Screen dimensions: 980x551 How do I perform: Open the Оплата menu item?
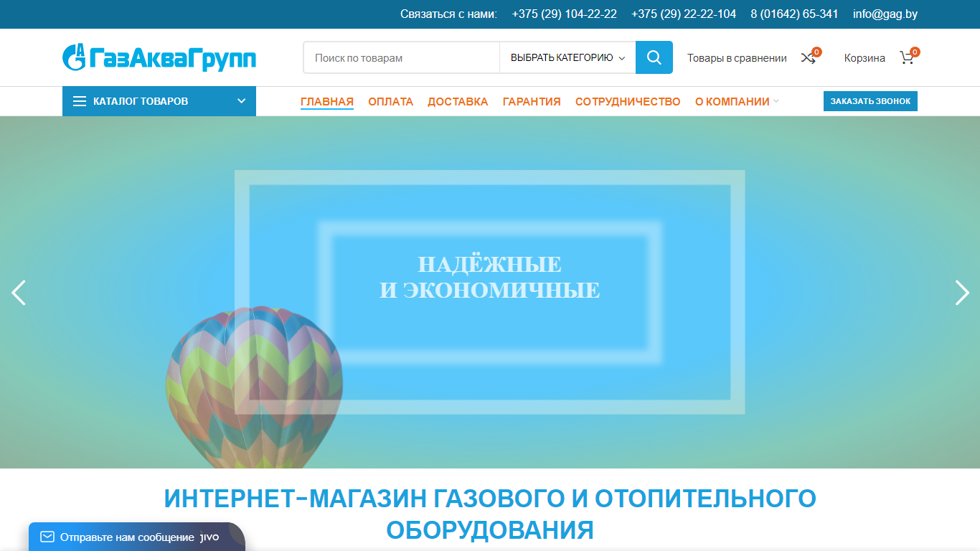click(x=391, y=102)
